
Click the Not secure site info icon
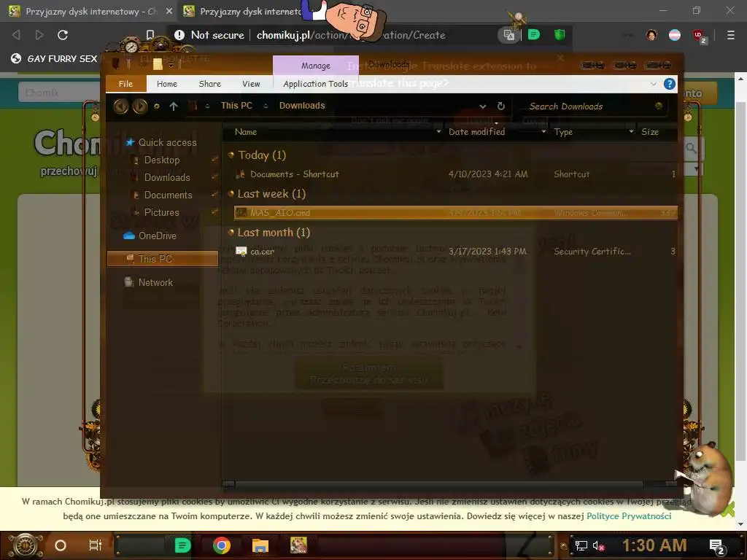point(179,35)
